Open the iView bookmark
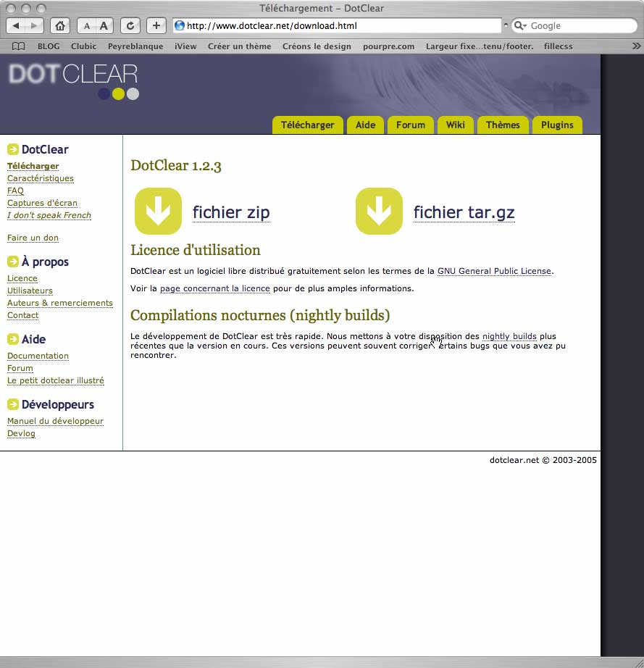Image resolution: width=644 pixels, height=668 pixels. [x=185, y=46]
